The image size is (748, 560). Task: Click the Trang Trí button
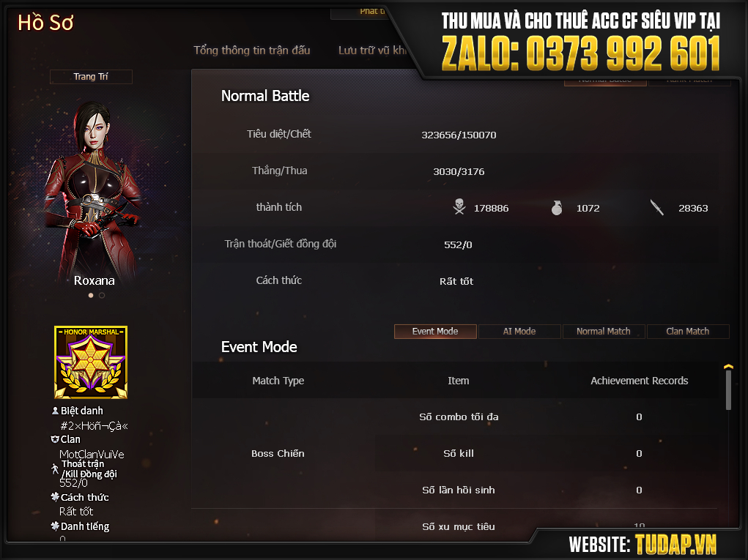point(91,77)
